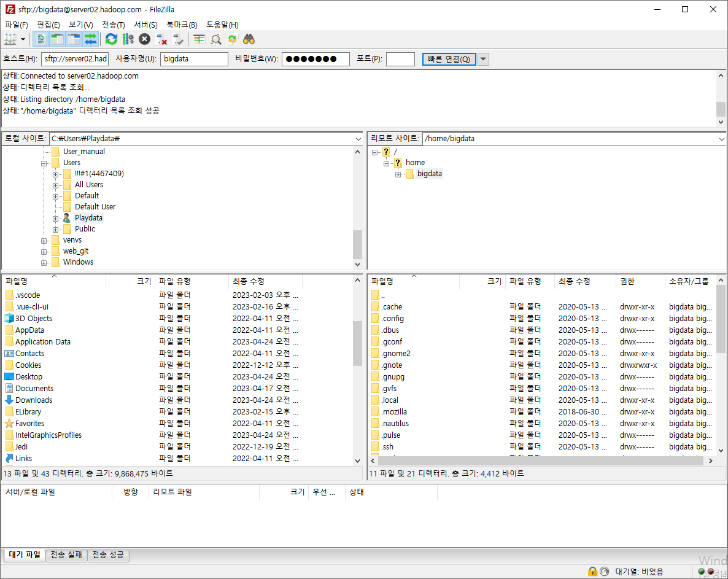Switch to the 전송 성공 tab

tap(107, 555)
